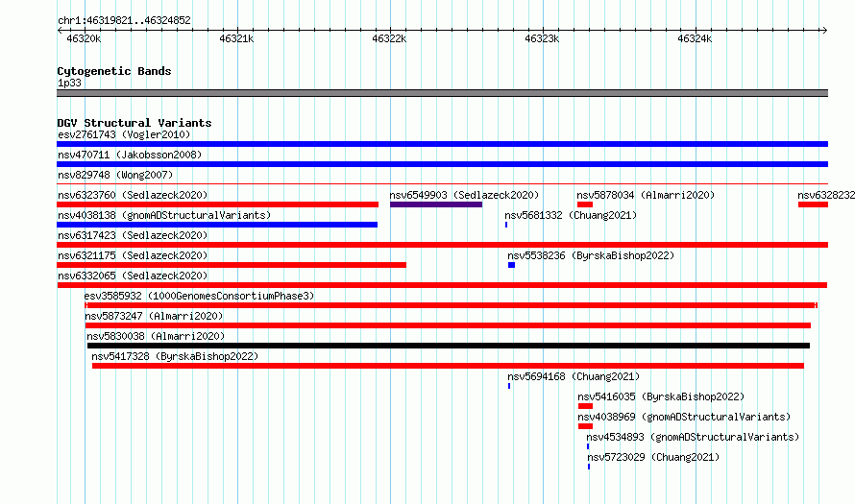Click the nsv5723029 (Chuang2021) label

pos(654,457)
